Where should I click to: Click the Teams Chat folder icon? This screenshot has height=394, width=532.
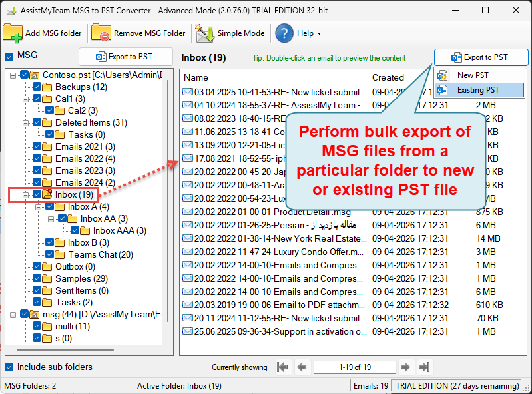point(60,254)
